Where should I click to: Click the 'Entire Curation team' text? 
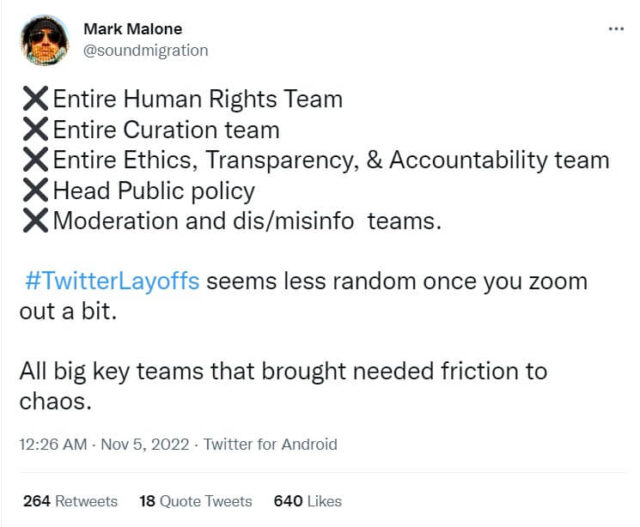[166, 130]
